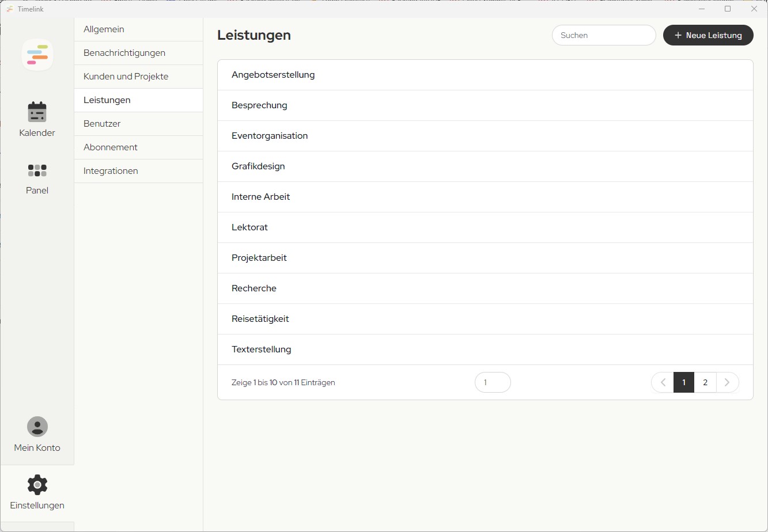Open the Grafikdesign entry

pyautogui.click(x=485, y=166)
